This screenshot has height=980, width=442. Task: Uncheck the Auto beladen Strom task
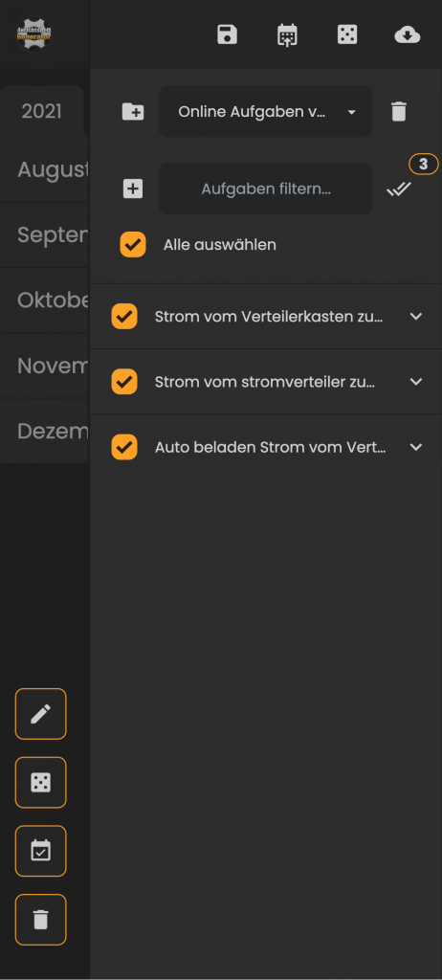(123, 447)
